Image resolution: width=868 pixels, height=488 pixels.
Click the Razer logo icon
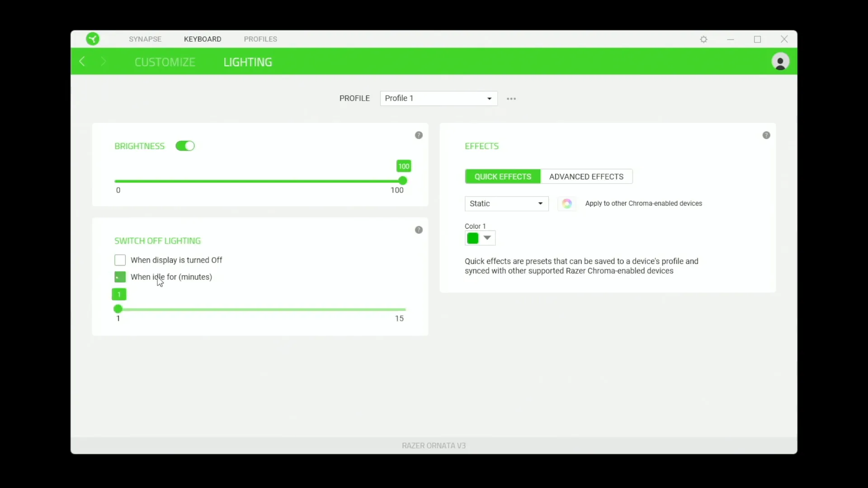(x=93, y=39)
